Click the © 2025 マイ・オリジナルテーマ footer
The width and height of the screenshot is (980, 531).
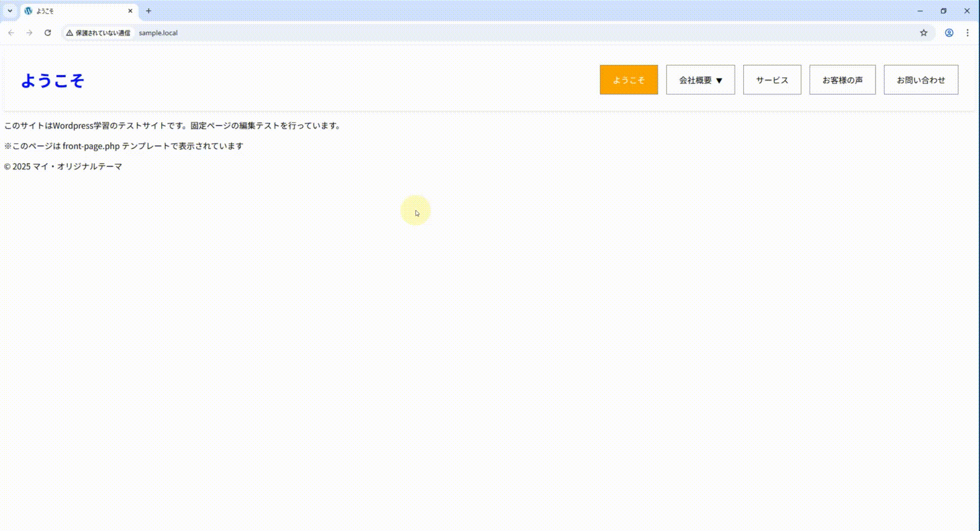63,166
